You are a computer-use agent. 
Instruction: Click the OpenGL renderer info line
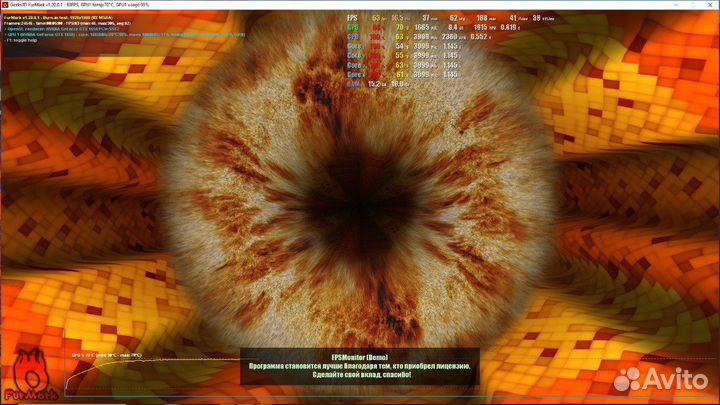coord(62,29)
